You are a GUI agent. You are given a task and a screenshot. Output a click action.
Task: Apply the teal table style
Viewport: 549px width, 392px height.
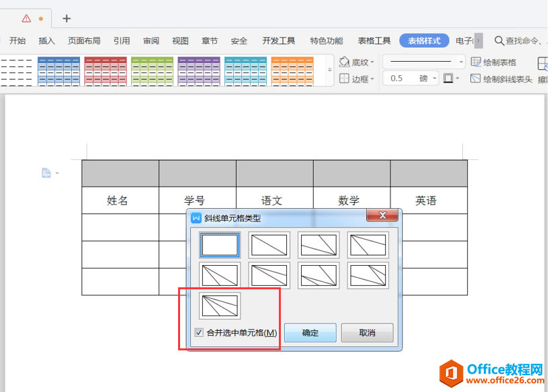tap(246, 71)
